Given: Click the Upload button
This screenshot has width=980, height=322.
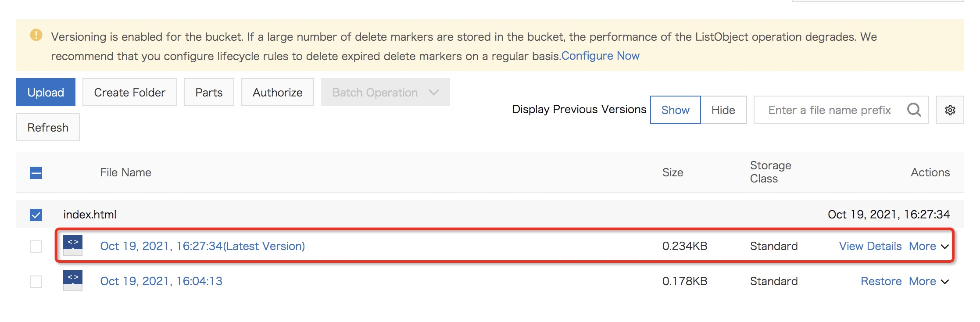Looking at the screenshot, I should pyautogui.click(x=46, y=92).
